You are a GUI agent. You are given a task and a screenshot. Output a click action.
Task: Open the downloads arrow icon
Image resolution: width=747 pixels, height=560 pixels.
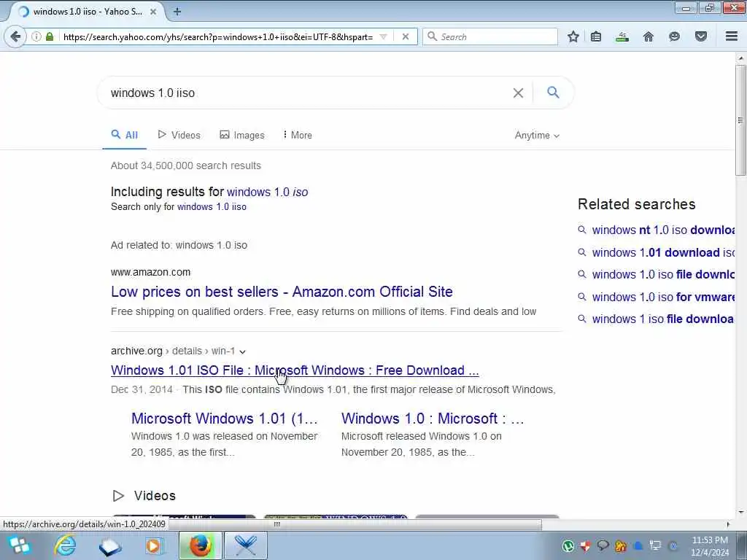point(622,36)
